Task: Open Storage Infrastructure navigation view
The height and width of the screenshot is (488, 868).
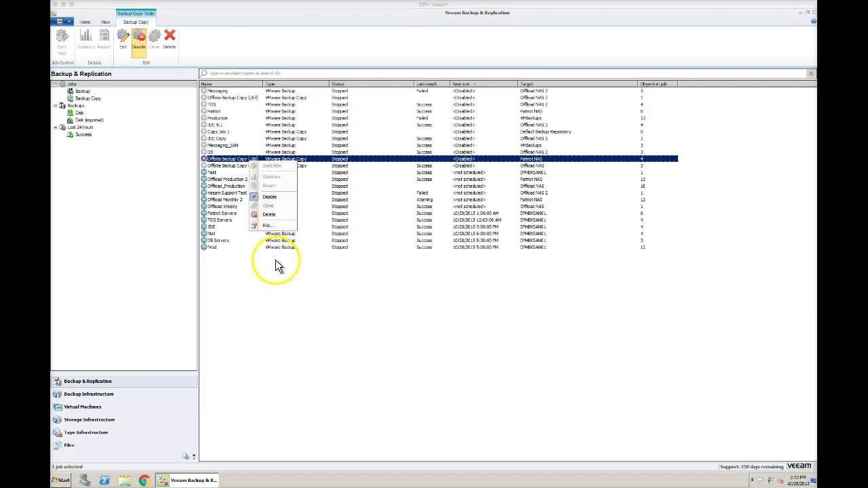Action: (x=124, y=420)
